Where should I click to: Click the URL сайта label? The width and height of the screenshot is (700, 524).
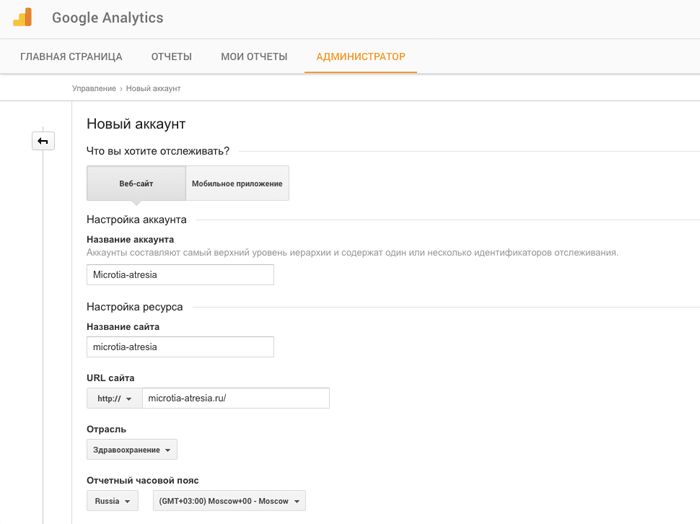pyautogui.click(x=110, y=378)
